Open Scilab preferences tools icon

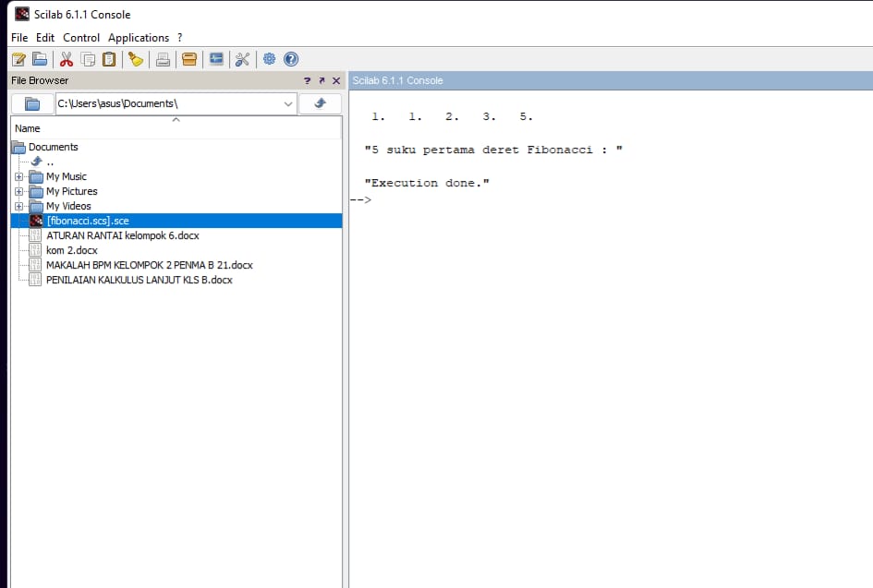[x=242, y=59]
